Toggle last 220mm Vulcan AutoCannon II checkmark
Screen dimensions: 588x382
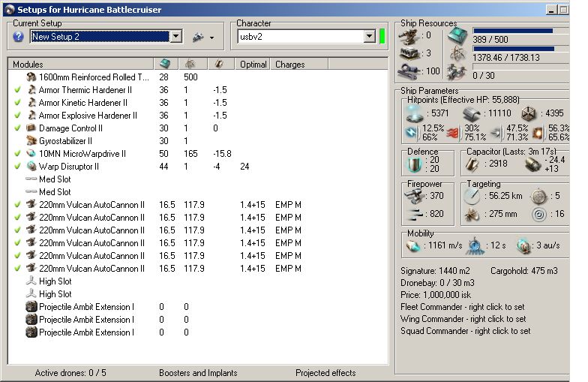tap(17, 269)
